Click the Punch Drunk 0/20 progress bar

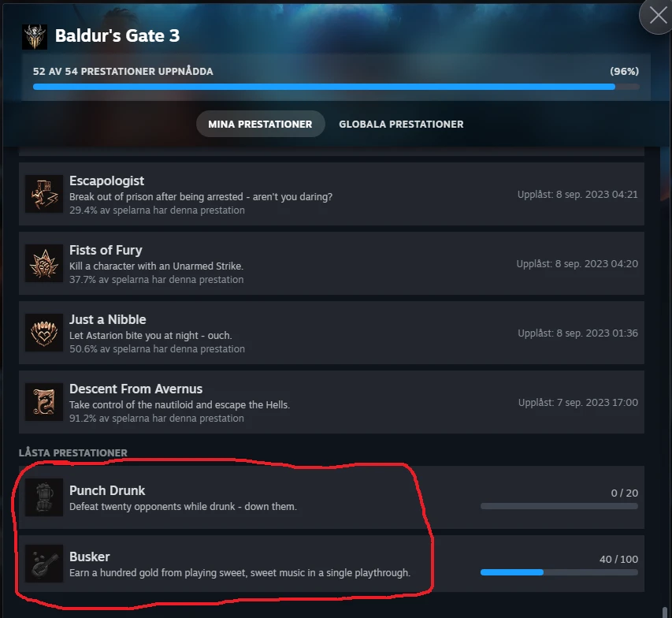[559, 506]
